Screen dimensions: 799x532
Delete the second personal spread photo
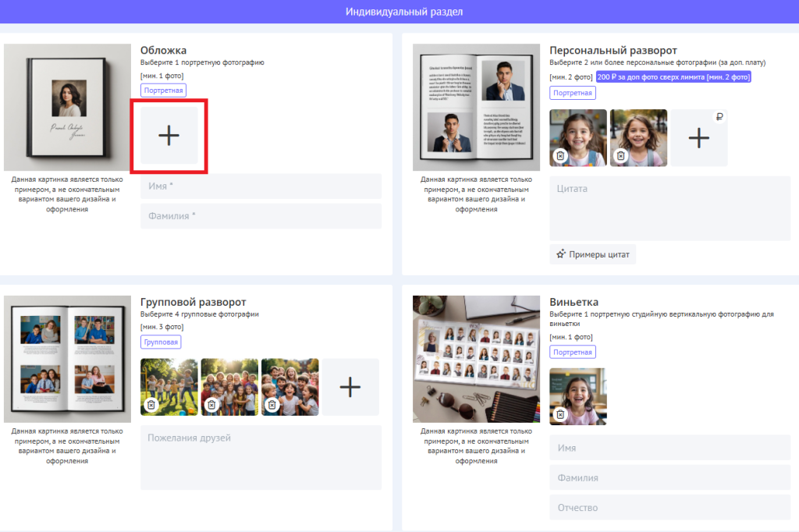coord(620,156)
